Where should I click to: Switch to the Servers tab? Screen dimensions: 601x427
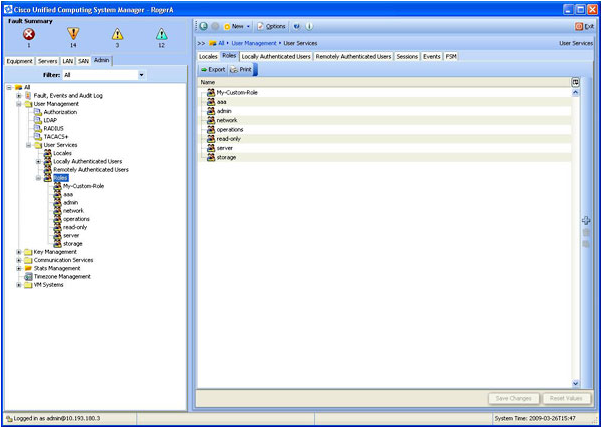48,61
